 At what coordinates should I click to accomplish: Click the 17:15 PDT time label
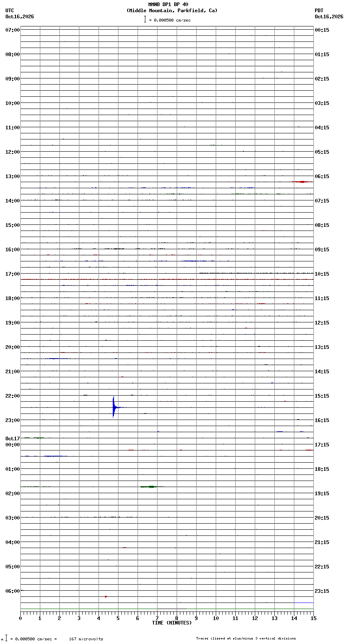[322, 445]
